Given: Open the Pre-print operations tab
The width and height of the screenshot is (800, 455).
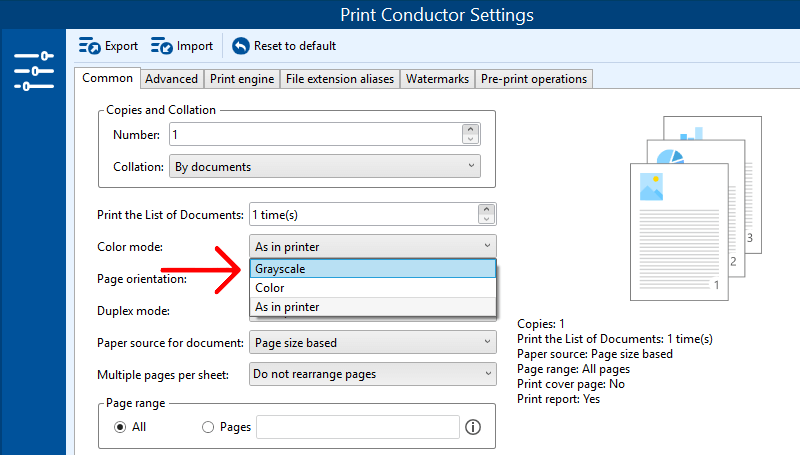Looking at the screenshot, I should (x=534, y=79).
